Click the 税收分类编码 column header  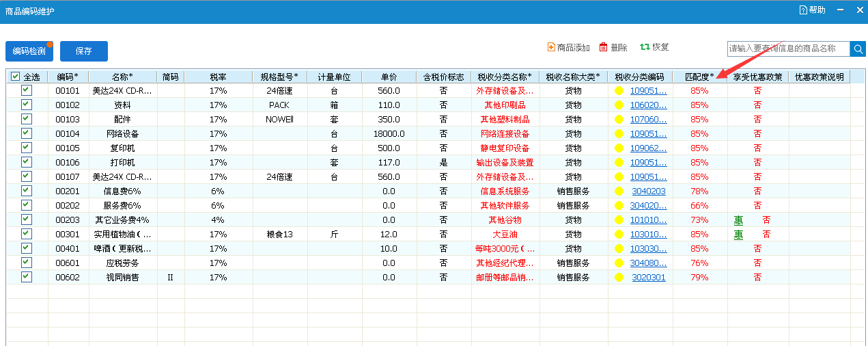pyautogui.click(x=640, y=77)
